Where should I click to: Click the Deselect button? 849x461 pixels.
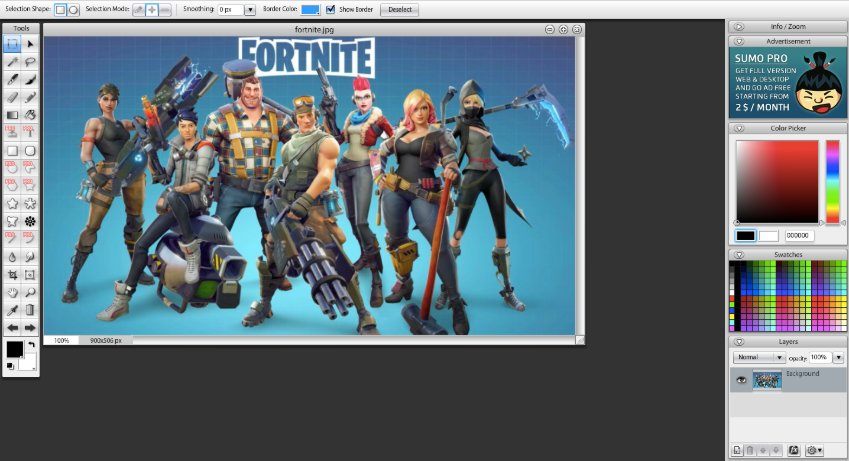point(399,9)
